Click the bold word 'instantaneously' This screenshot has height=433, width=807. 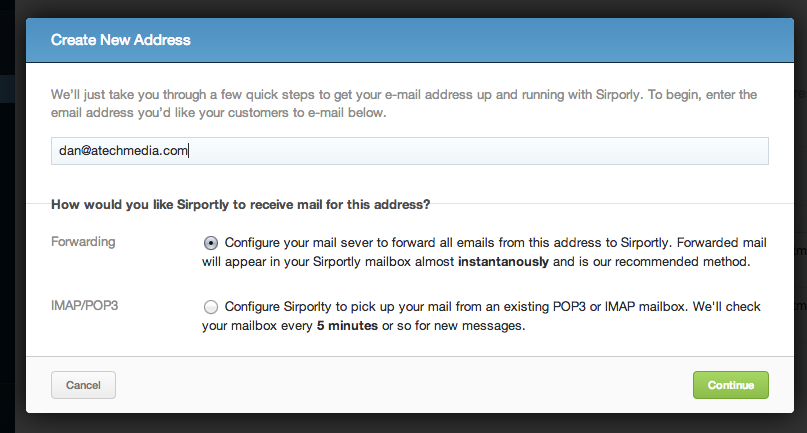tap(503, 262)
